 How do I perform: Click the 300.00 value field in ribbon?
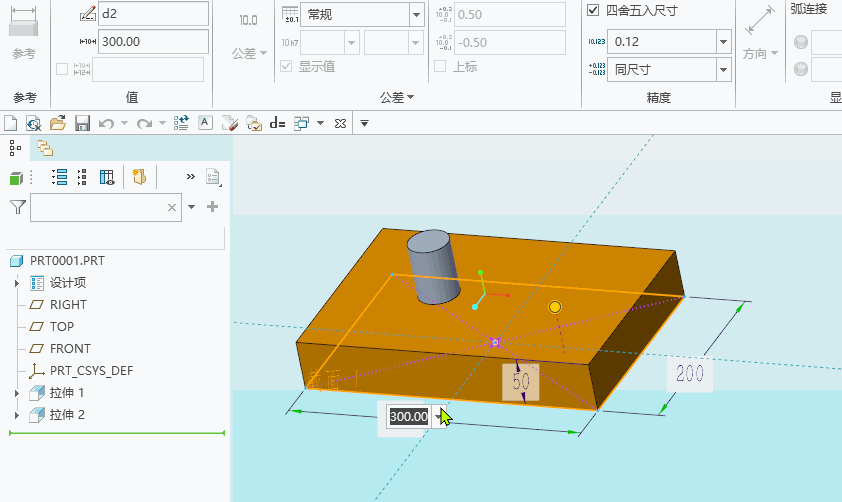click(x=153, y=41)
